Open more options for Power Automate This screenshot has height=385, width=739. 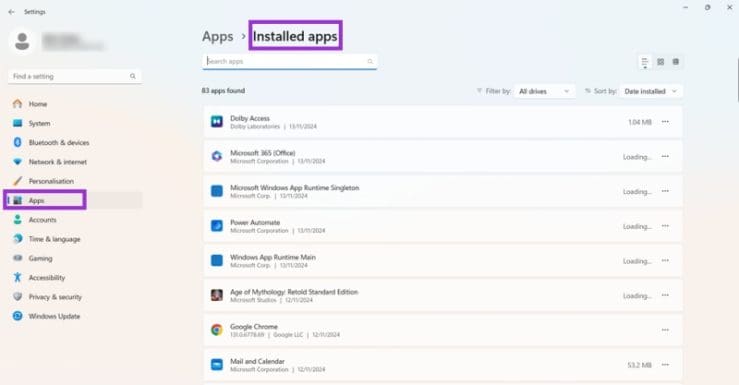click(x=665, y=226)
